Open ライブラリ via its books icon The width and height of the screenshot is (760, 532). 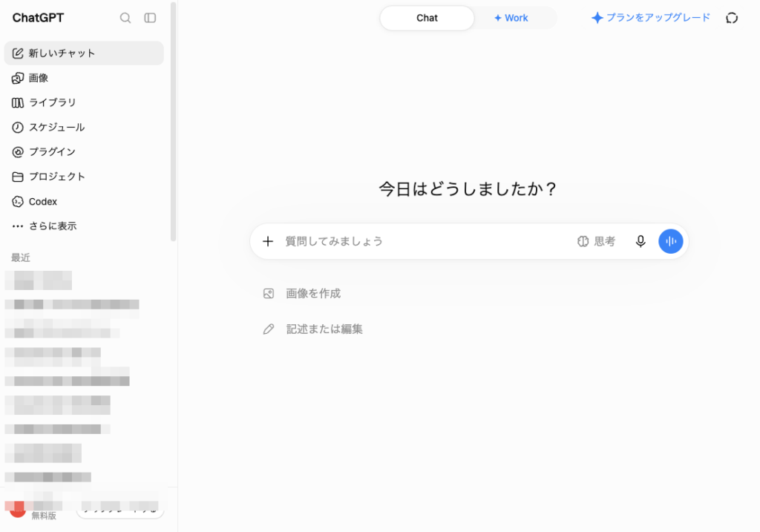(x=18, y=102)
